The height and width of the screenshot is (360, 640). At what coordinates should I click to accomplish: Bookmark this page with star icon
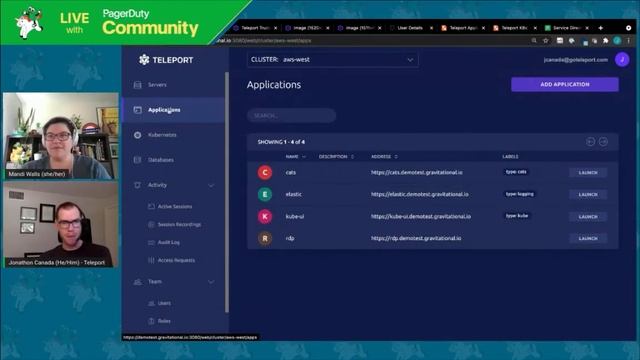[x=546, y=40]
